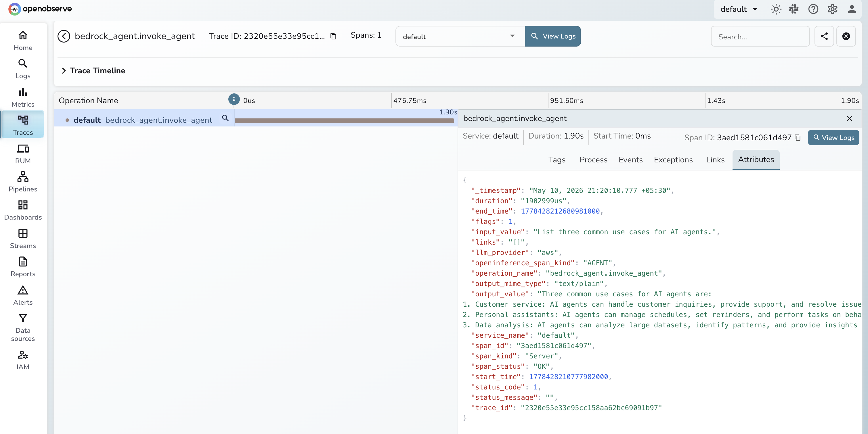This screenshot has width=868, height=434.
Task: Click the span row search icon
Action: (225, 118)
